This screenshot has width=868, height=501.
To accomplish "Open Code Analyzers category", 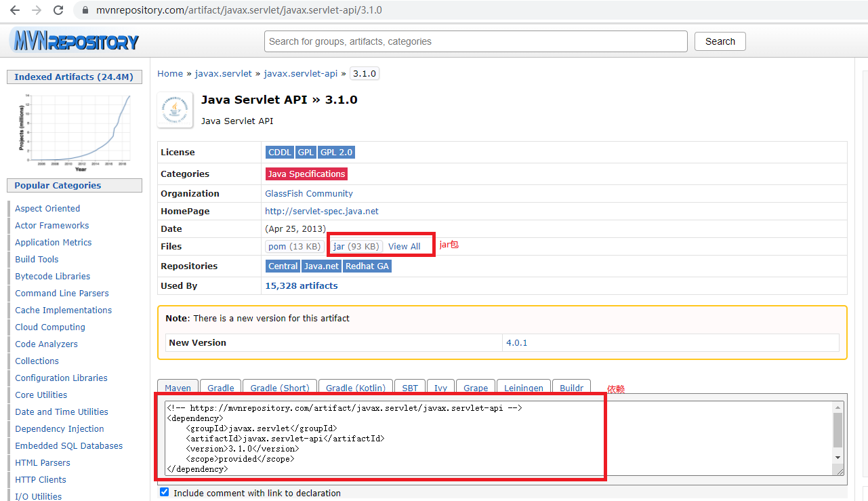I will point(47,344).
